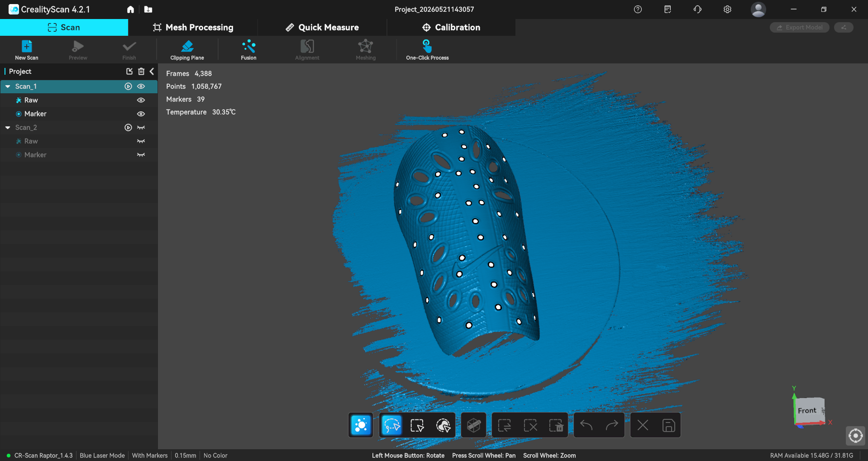Go to the home screen icon
Screen dimensions: 868x461
pyautogui.click(x=130, y=9)
